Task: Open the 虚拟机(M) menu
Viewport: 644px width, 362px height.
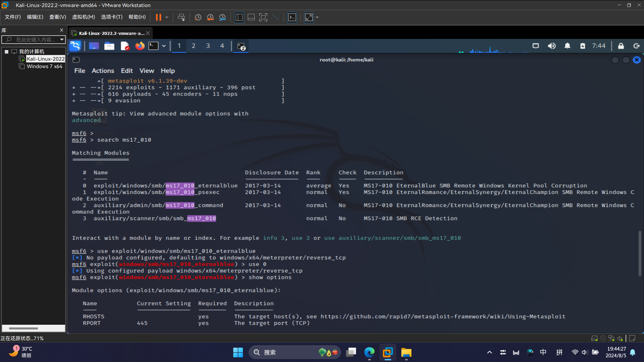Action: [84, 17]
